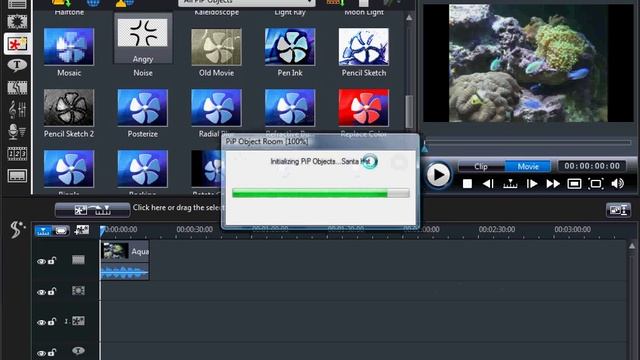Switch to timeline view button
This screenshot has height=360, width=640.
[43, 231]
